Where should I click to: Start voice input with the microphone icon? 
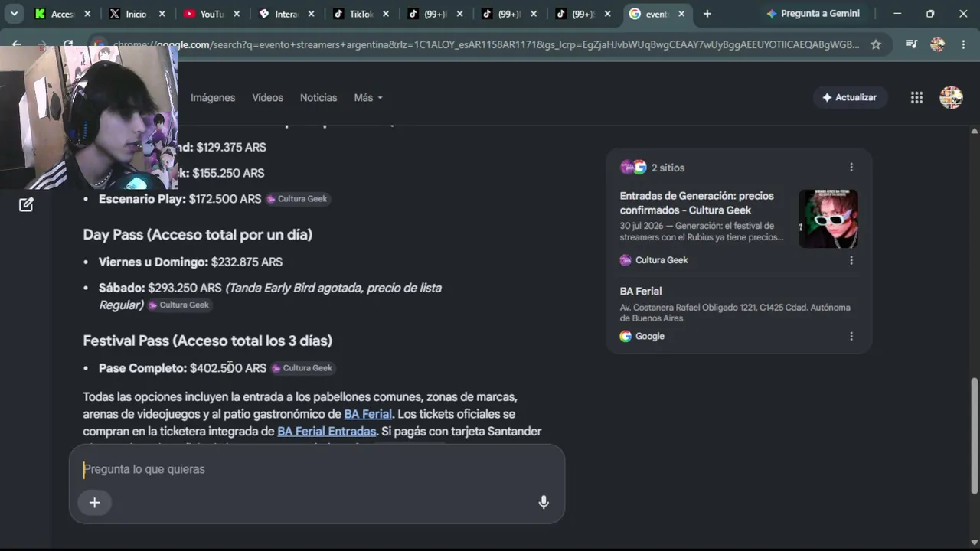pyautogui.click(x=544, y=502)
